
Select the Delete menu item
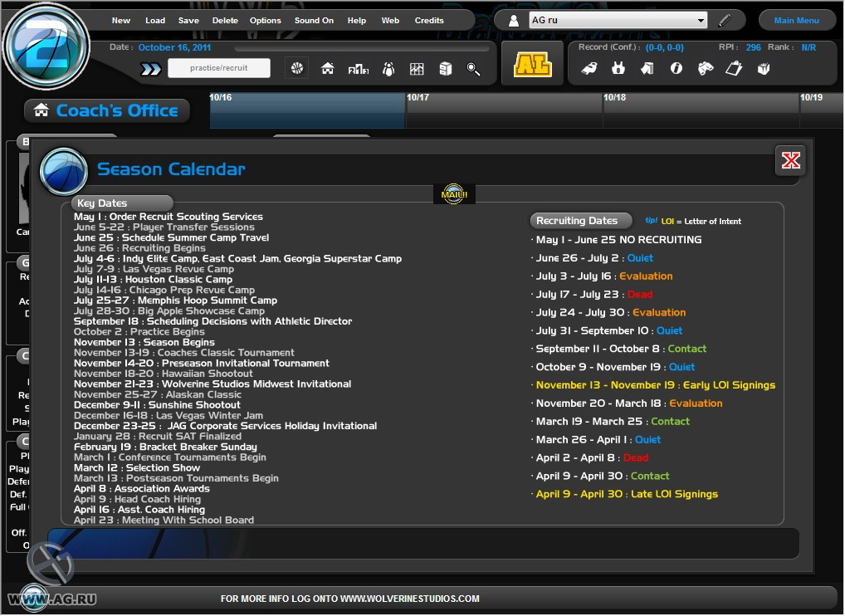click(225, 21)
